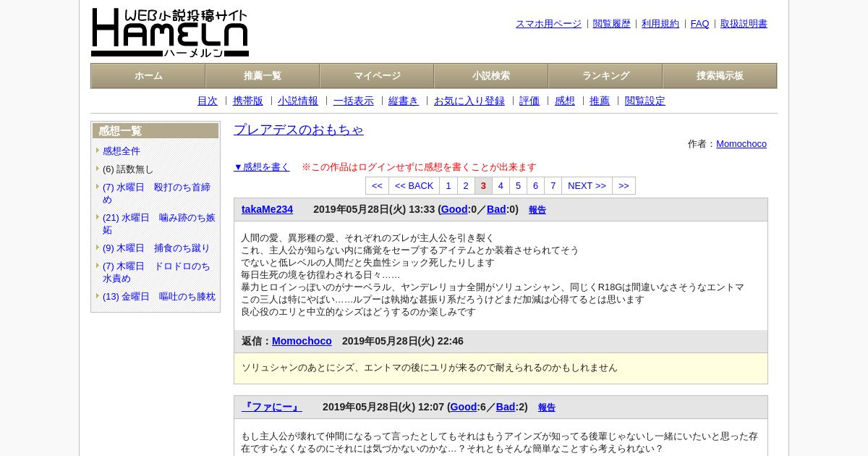This screenshot has height=456, width=868.
Task: Open Momochoco link in the reply header
Action: [302, 342]
